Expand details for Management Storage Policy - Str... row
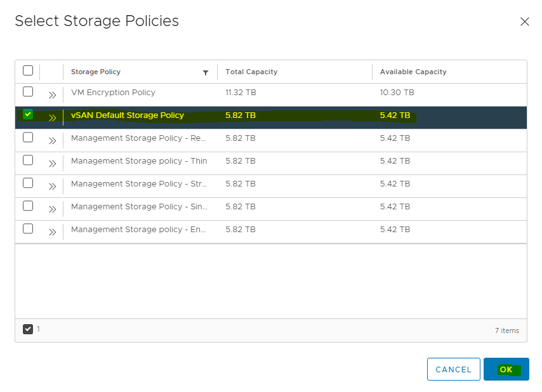 click(x=52, y=186)
